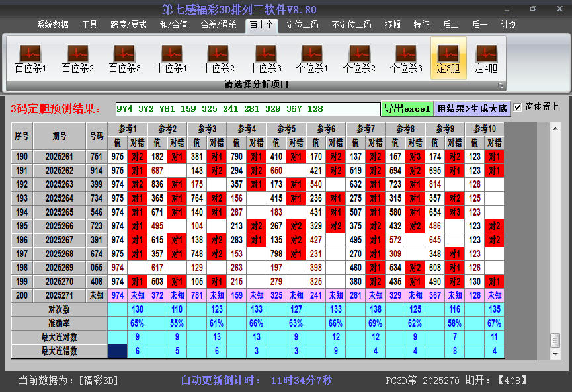The width and height of the screenshot is (572, 392).
Task: Select the 个位杀3 icon
Action: point(405,56)
